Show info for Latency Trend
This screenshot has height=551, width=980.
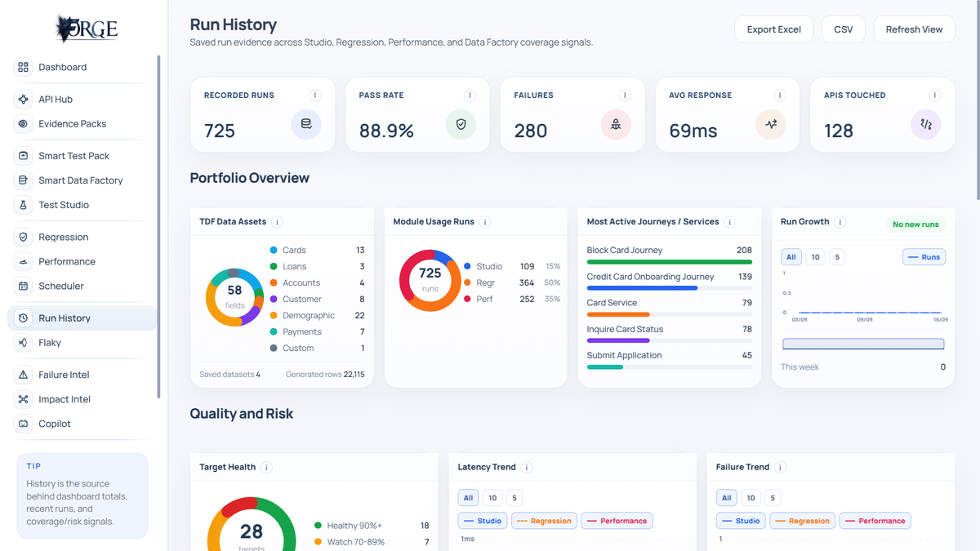[527, 468]
